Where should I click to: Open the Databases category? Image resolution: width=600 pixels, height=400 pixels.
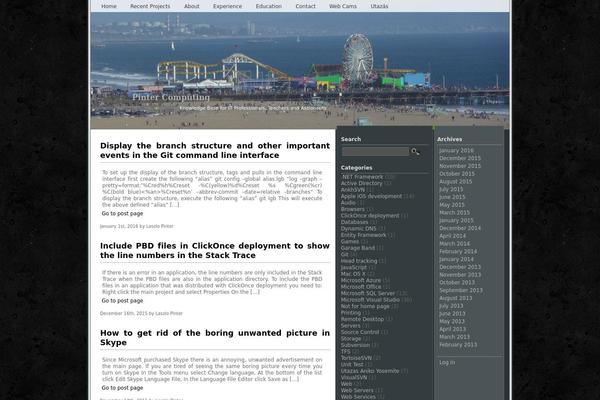pos(354,222)
